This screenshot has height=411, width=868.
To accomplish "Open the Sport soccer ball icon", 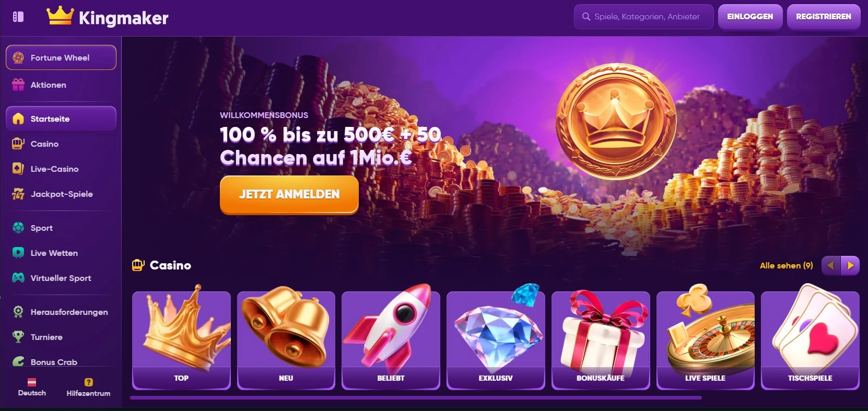I will pyautogui.click(x=18, y=228).
